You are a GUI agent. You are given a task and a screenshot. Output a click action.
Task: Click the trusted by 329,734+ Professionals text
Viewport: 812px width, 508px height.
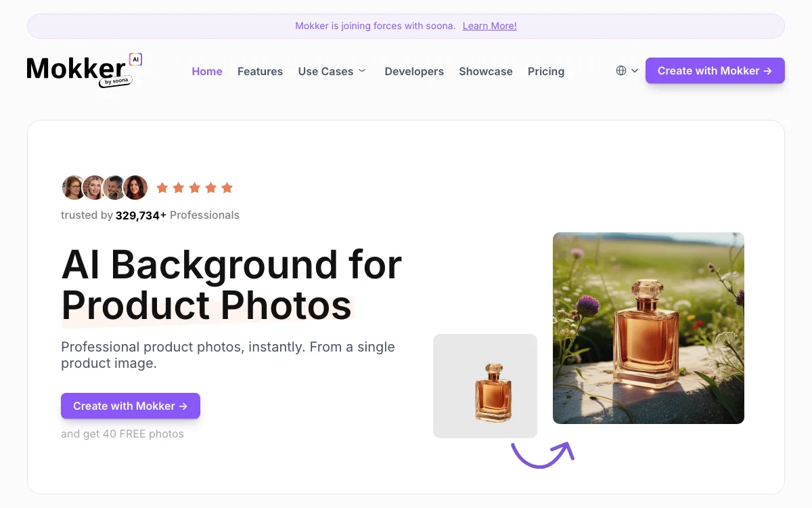click(150, 215)
